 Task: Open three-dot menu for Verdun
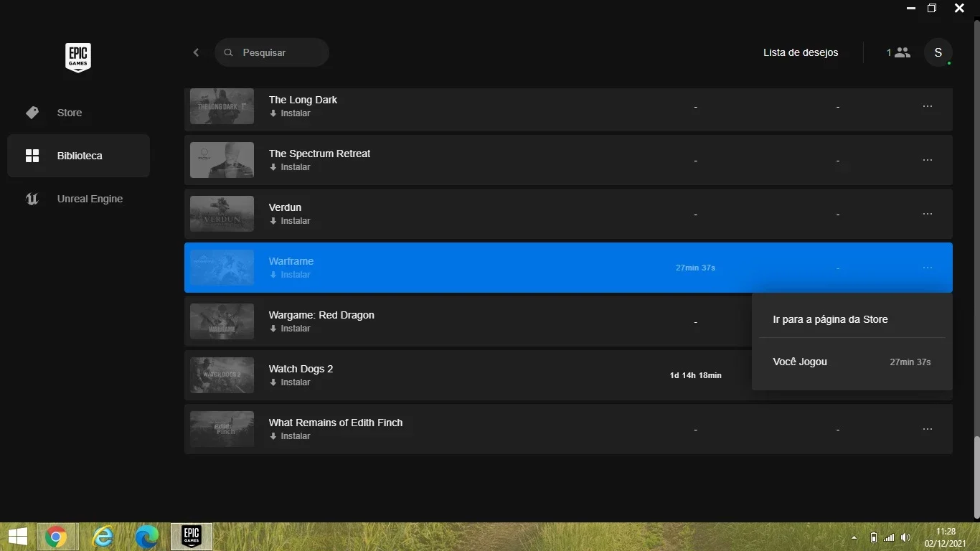[x=928, y=214]
